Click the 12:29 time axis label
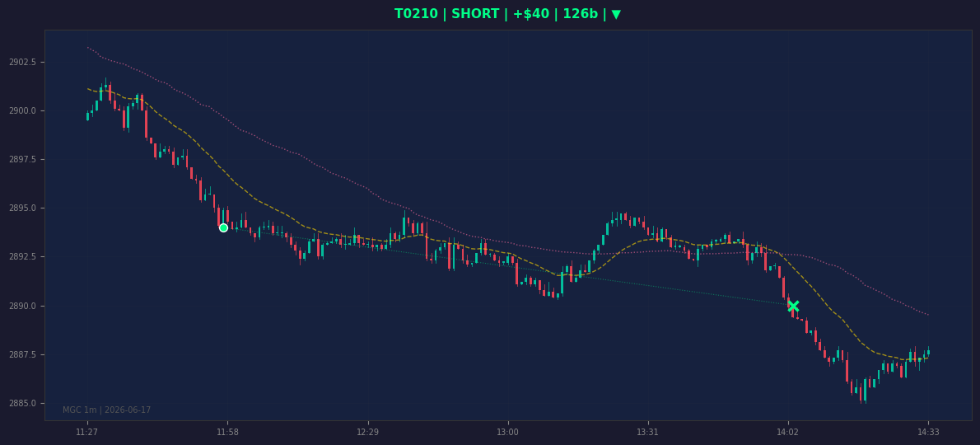 click(x=367, y=432)
